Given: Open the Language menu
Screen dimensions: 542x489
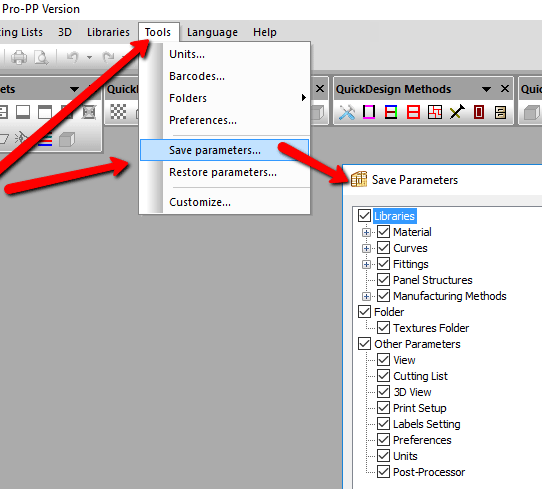Looking at the screenshot, I should click(212, 32).
